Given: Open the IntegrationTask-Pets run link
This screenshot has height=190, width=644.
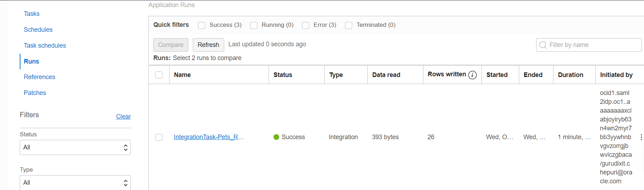Looking at the screenshot, I should pos(209,137).
